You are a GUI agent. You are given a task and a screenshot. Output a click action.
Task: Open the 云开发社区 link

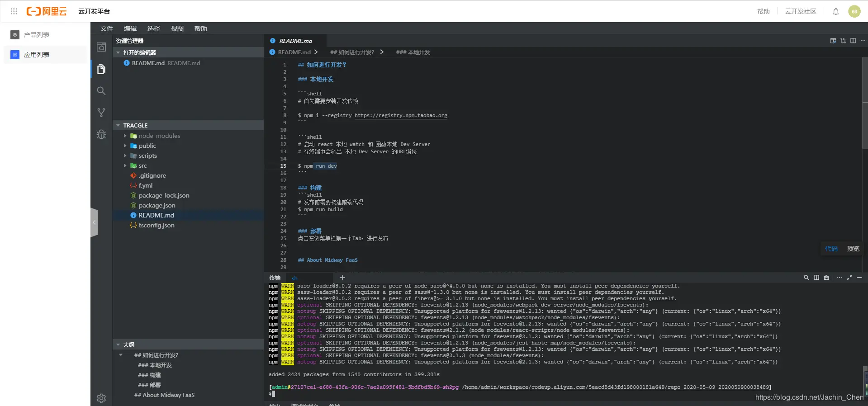(801, 11)
